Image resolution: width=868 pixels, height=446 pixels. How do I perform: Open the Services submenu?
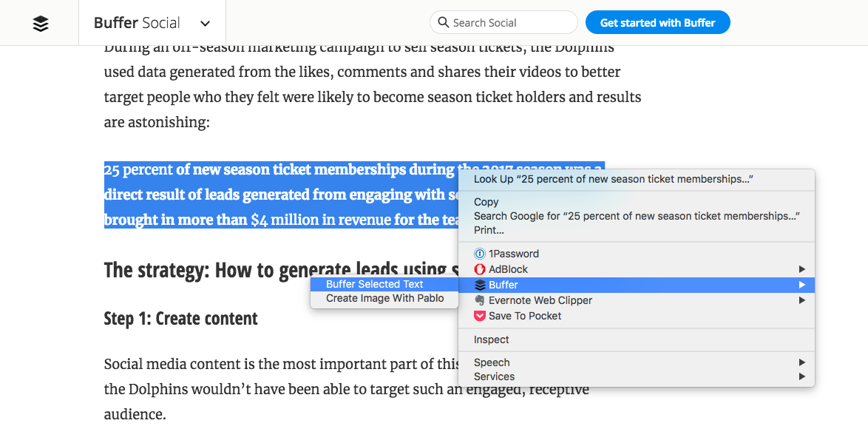801,376
